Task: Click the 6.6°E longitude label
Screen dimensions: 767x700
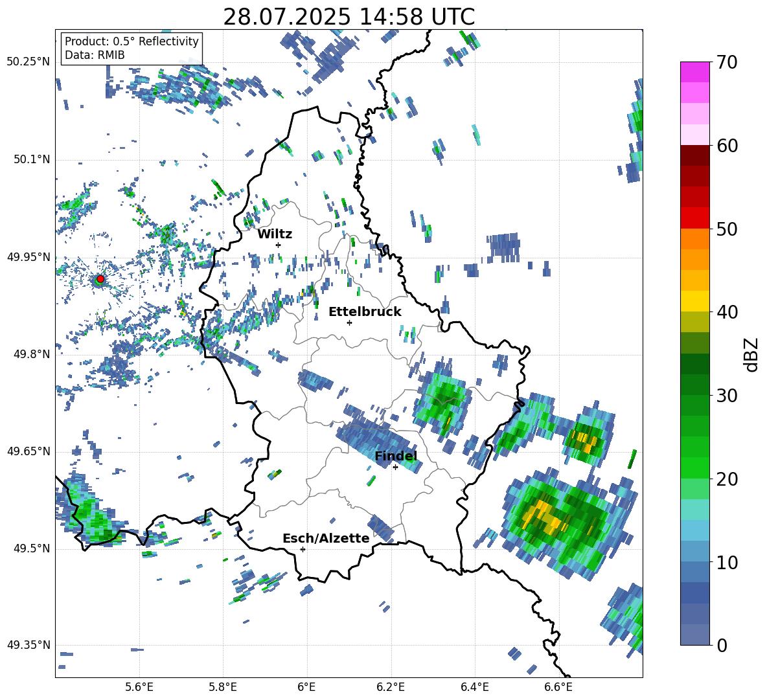Action: (558, 687)
